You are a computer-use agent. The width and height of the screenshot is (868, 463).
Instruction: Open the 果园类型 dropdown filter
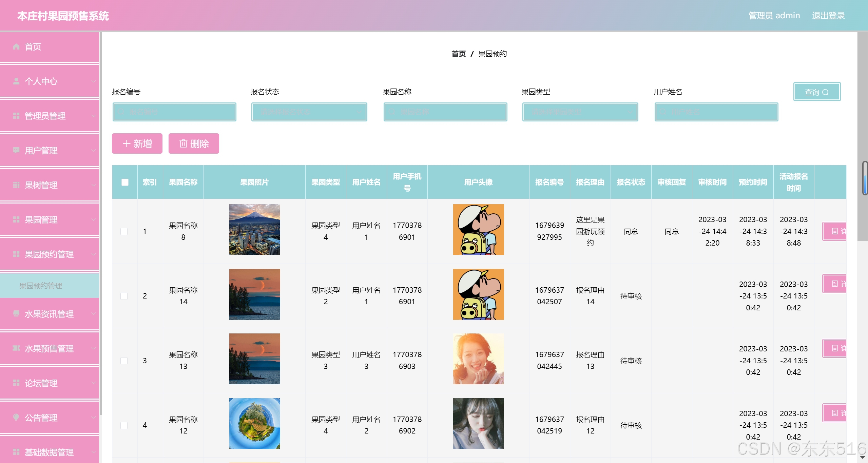click(580, 112)
